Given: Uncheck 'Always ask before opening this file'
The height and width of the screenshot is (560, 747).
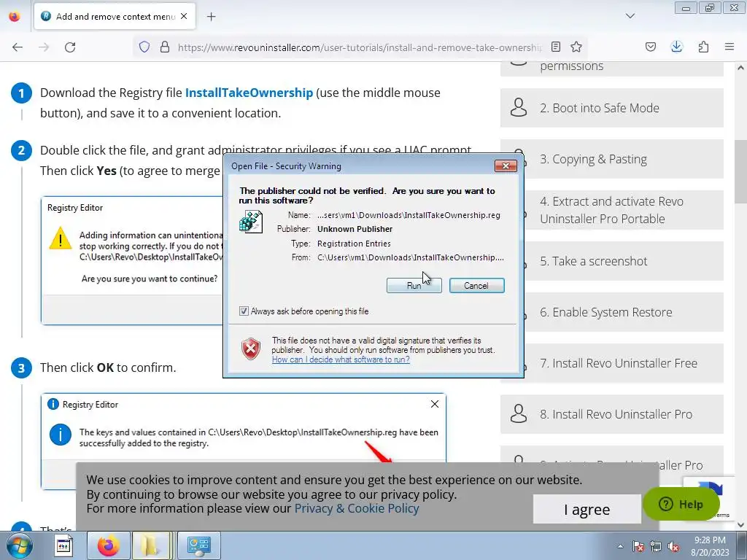Looking at the screenshot, I should pos(244,311).
